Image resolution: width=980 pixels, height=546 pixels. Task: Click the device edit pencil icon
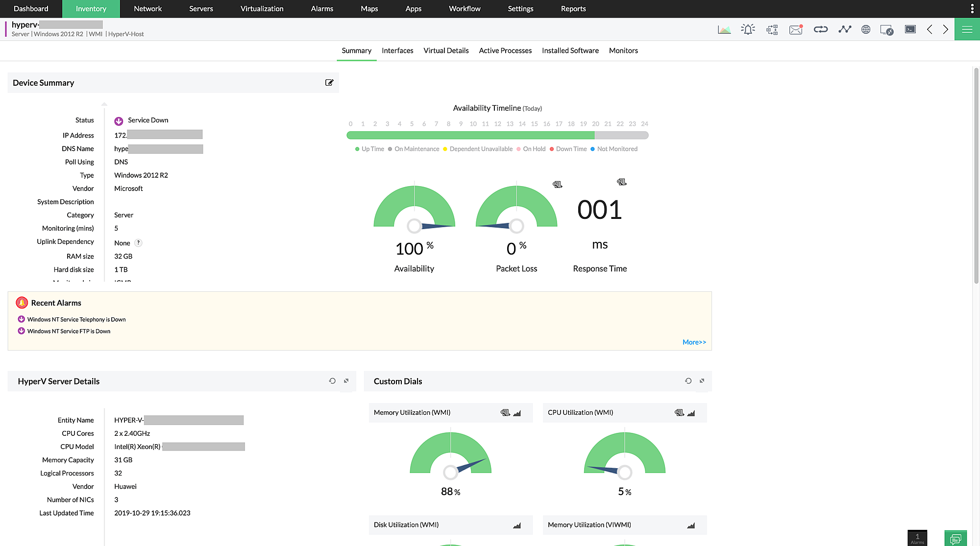click(x=329, y=82)
